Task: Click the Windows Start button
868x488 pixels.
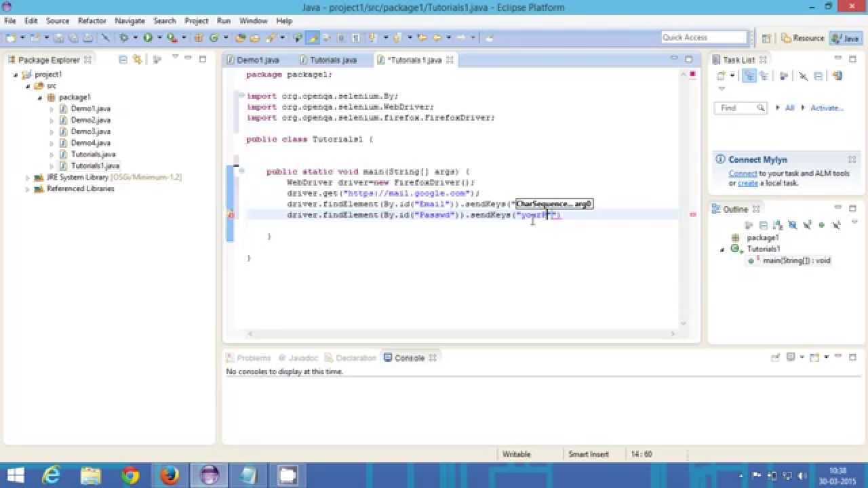Action: 15,475
